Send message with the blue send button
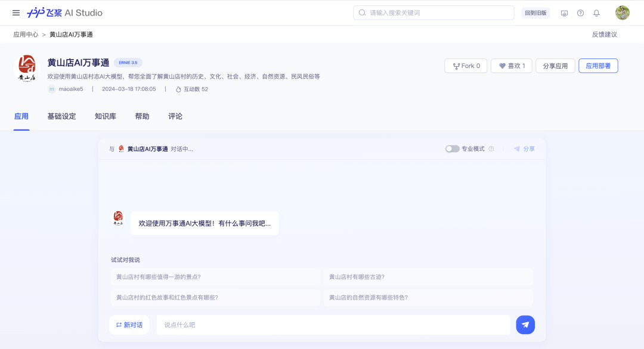This screenshot has height=349, width=644. point(525,325)
